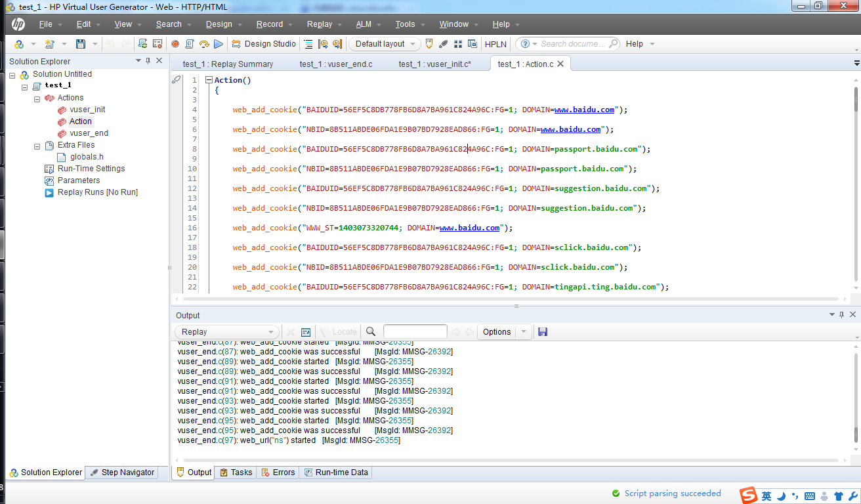Click the Output toolbar word wrap icon
Image resolution: width=861 pixels, height=504 pixels.
pyautogui.click(x=306, y=332)
